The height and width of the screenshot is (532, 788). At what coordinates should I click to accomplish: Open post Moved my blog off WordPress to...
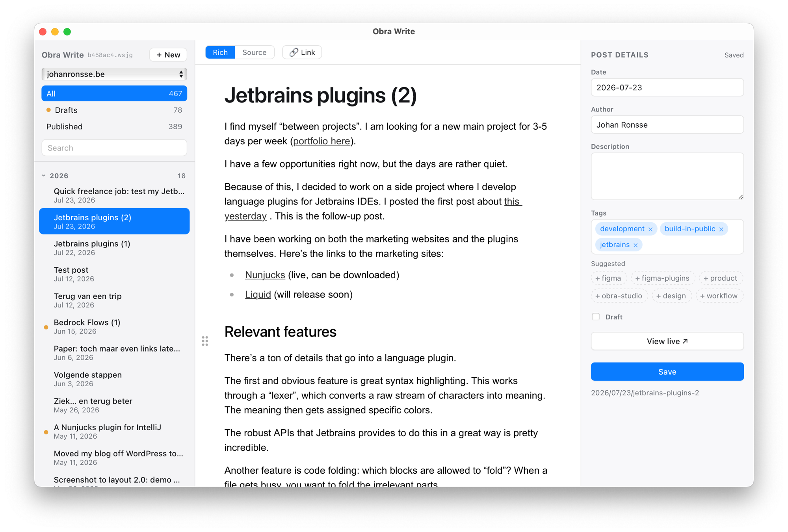[114, 458]
